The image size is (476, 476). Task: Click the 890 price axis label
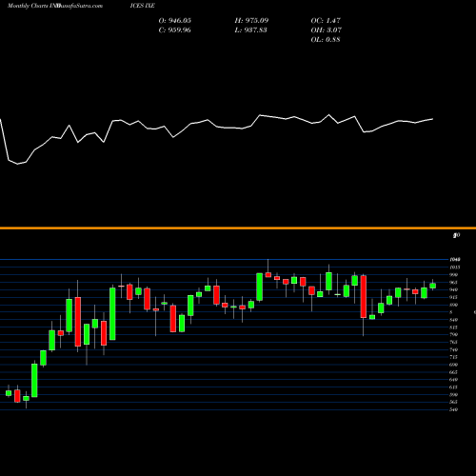click(x=454, y=305)
